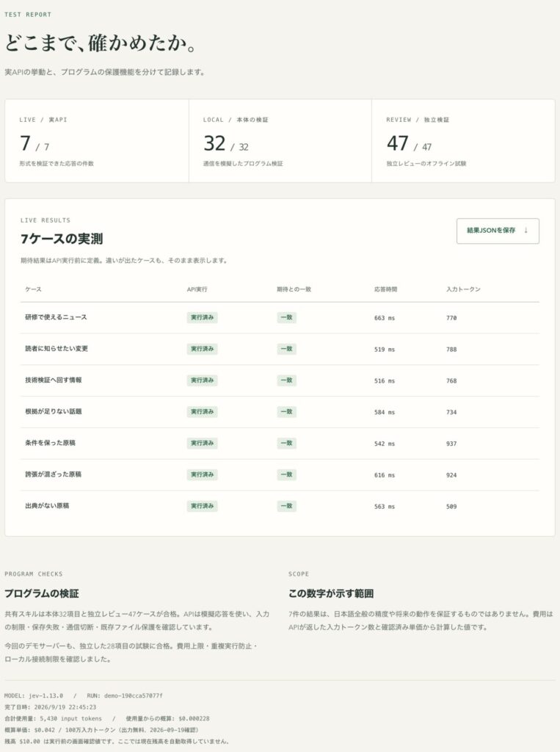Click the LIVE / 実API card label
The height and width of the screenshot is (752, 560).
[43, 120]
